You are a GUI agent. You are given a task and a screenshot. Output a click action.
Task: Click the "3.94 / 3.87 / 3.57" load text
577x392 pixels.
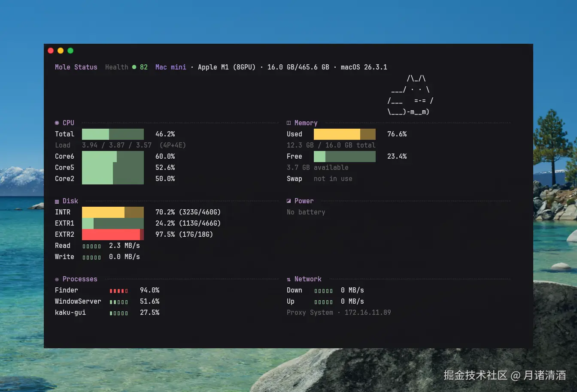(x=117, y=145)
